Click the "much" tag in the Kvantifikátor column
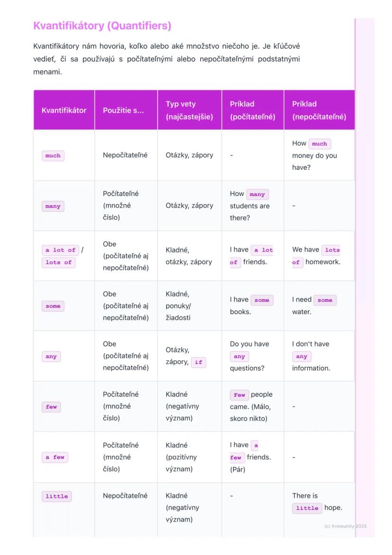Screen dimensions: 392x555 (x=53, y=155)
